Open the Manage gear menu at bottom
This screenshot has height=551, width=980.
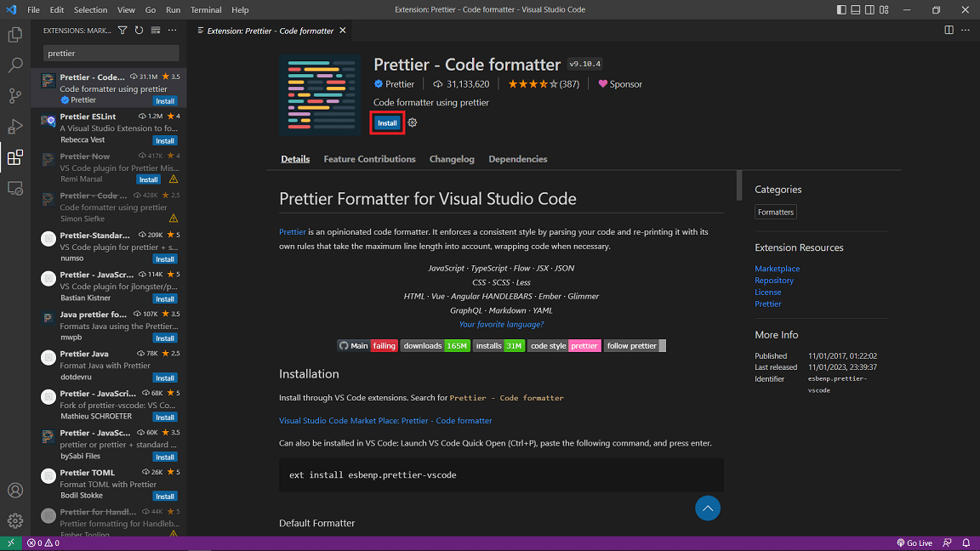click(15, 520)
